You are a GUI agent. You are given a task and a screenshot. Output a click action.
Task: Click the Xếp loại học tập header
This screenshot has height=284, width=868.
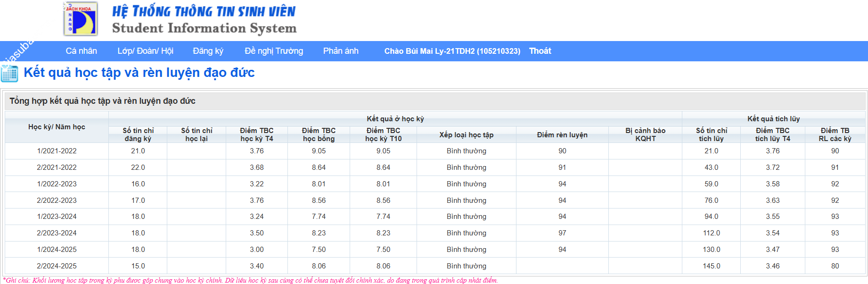[466, 135]
